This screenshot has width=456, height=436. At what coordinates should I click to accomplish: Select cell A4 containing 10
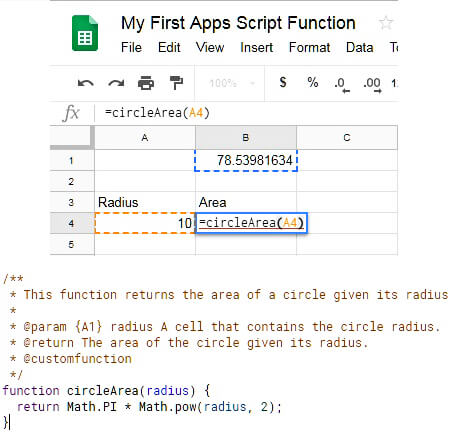coord(145,223)
